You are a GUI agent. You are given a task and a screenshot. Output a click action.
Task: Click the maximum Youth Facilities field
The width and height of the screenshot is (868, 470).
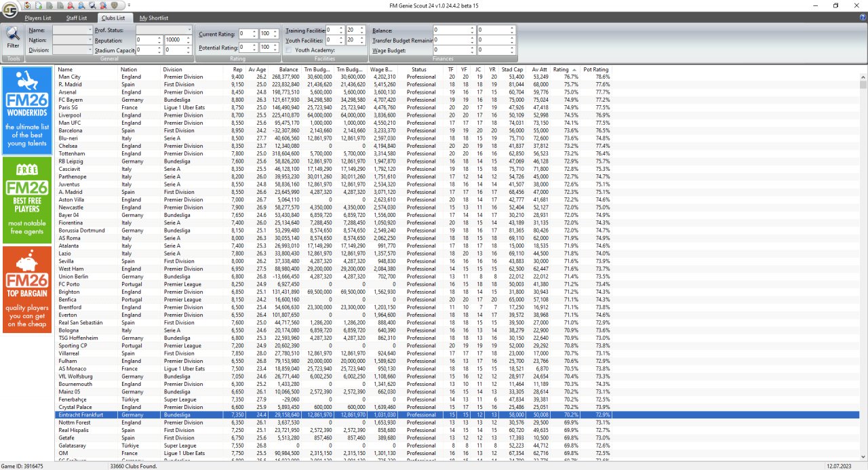pos(353,40)
